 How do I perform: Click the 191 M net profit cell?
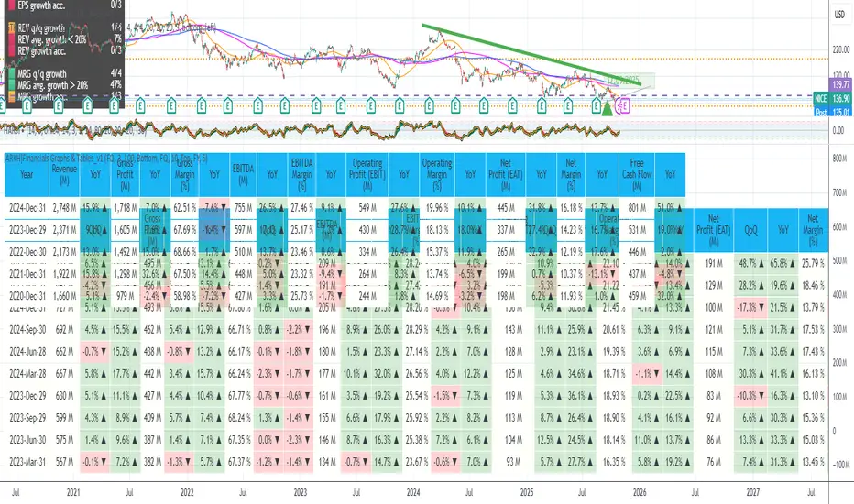[x=714, y=263]
